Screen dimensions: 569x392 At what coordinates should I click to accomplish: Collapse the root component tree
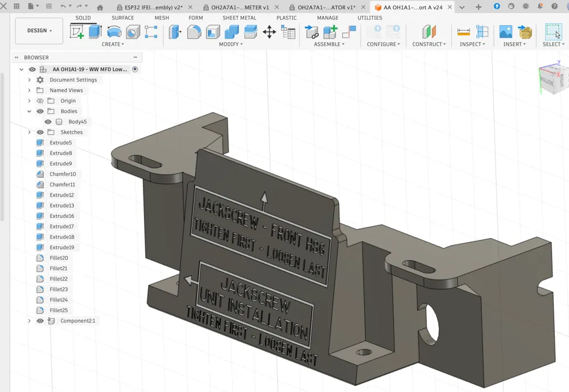point(22,69)
